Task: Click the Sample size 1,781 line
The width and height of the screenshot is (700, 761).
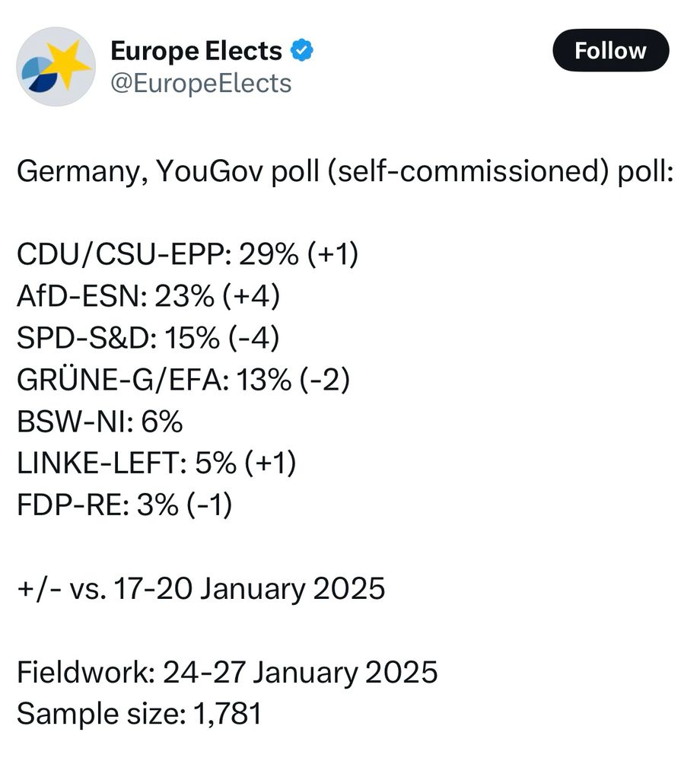Action: point(139,714)
